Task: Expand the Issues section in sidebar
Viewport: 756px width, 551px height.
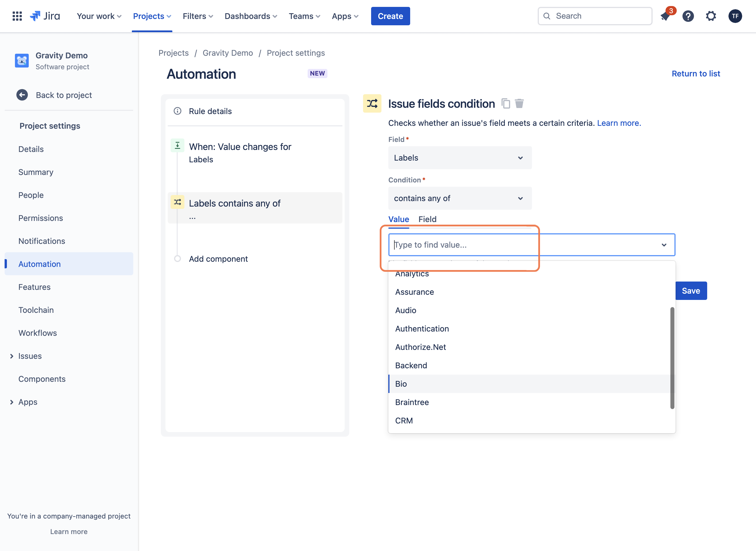Action: pos(12,356)
